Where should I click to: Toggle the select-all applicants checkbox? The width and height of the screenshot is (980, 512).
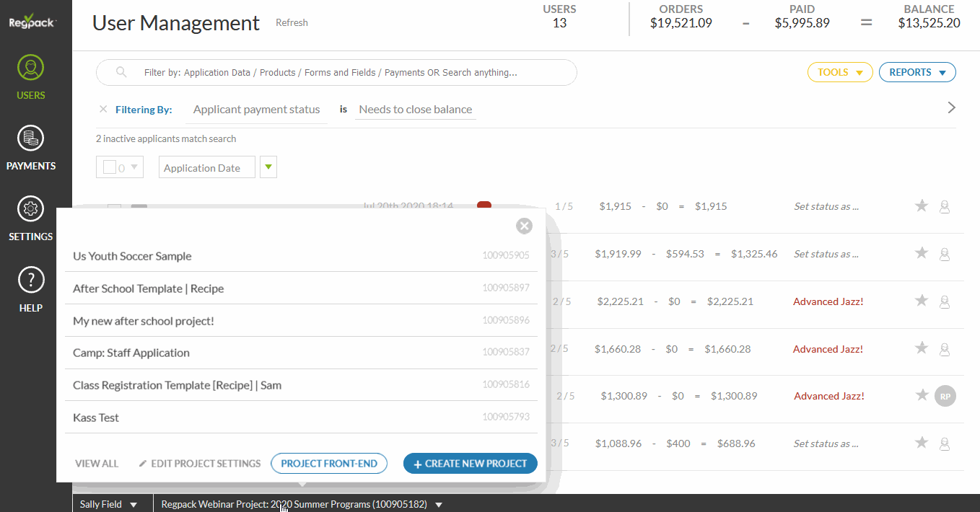pos(110,167)
